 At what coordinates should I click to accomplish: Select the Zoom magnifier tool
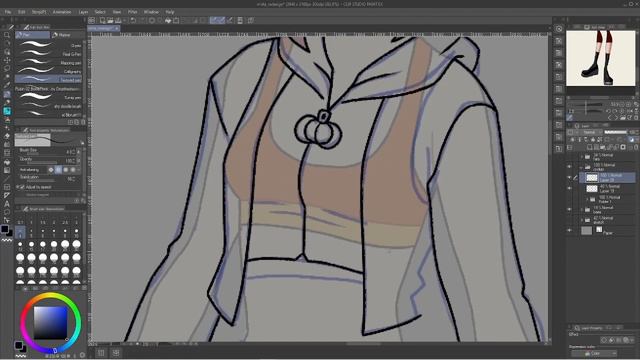pyautogui.click(x=7, y=35)
